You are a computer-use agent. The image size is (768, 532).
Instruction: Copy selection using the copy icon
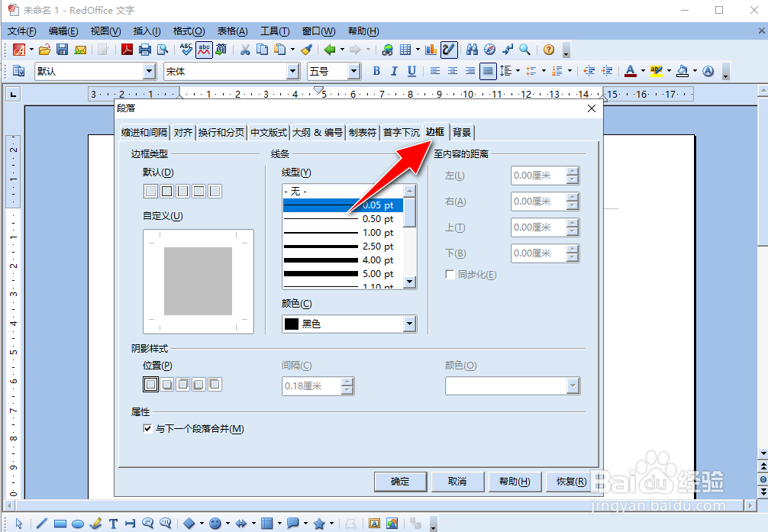pos(263,50)
